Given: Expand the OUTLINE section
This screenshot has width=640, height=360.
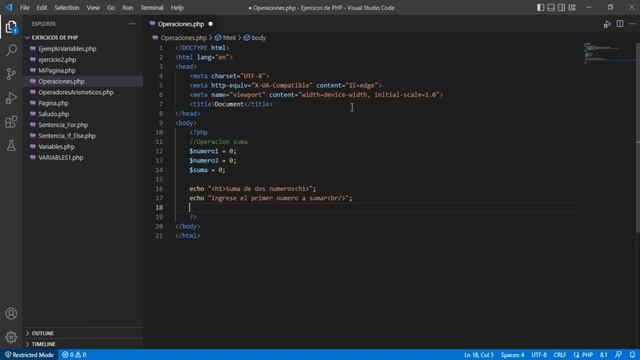Looking at the screenshot, I should (x=42, y=333).
